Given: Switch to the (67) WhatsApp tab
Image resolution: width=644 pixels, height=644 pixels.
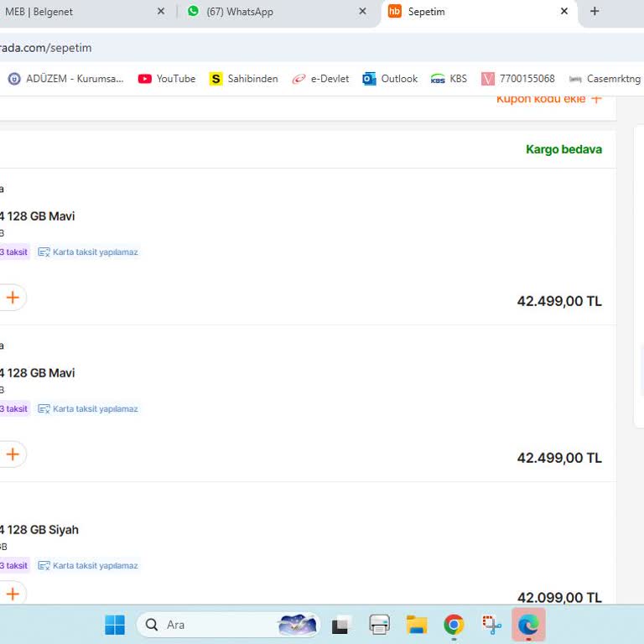Looking at the screenshot, I should point(276,12).
